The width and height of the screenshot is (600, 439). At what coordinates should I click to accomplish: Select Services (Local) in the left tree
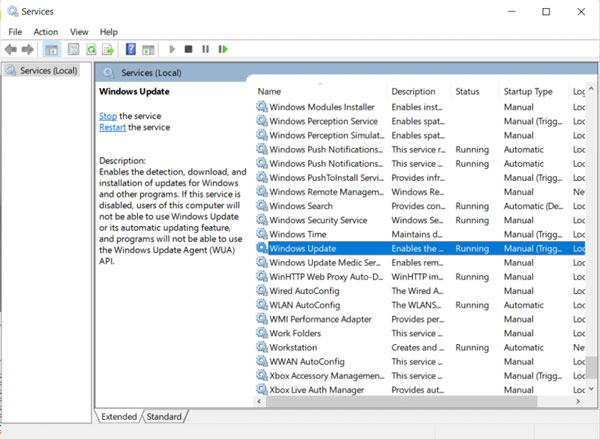click(x=42, y=70)
